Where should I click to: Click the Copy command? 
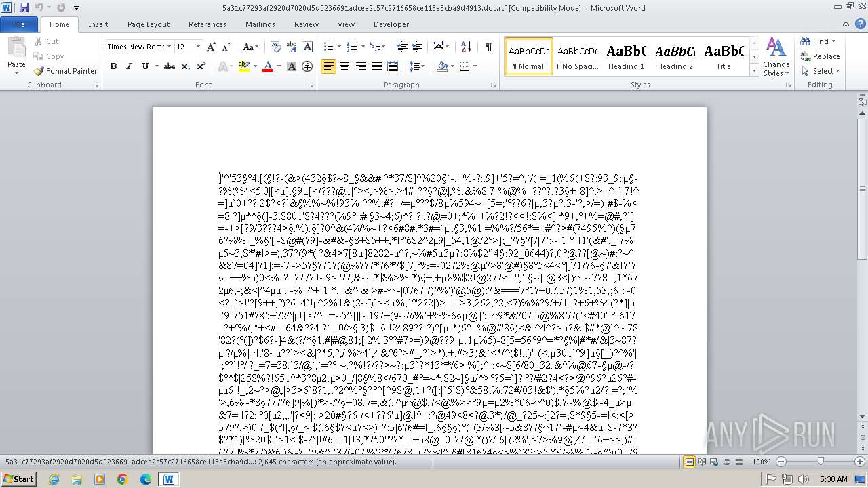(x=48, y=56)
